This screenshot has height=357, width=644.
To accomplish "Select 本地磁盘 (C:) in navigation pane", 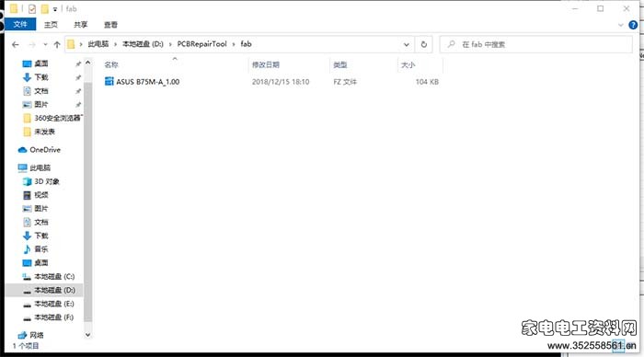I will (54, 276).
